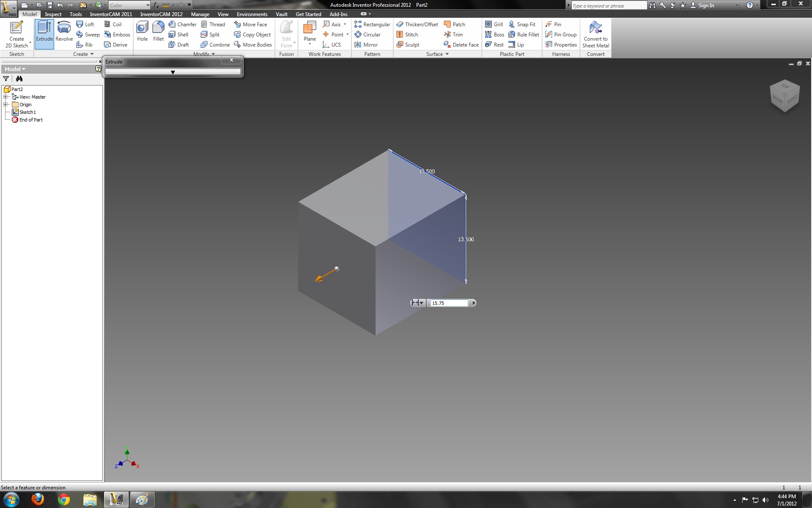This screenshot has width=812, height=508.
Task: Select the Fillet tool
Action: pyautogui.click(x=158, y=32)
